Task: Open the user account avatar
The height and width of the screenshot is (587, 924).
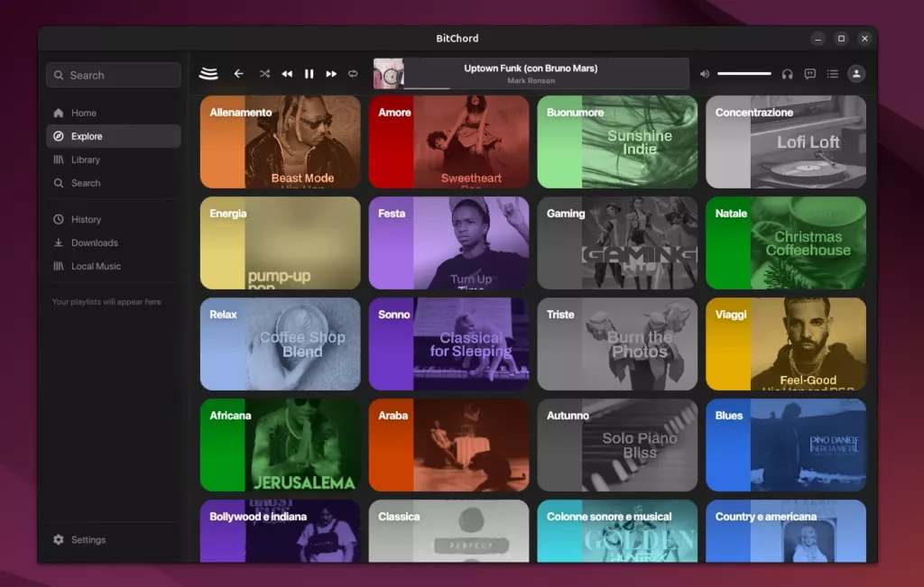Action: pos(856,74)
